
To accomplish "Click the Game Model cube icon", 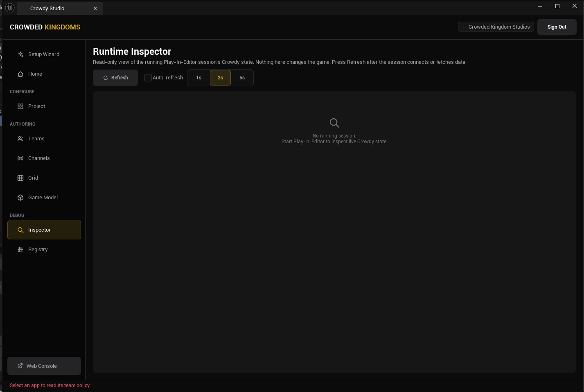I will click(x=20, y=198).
